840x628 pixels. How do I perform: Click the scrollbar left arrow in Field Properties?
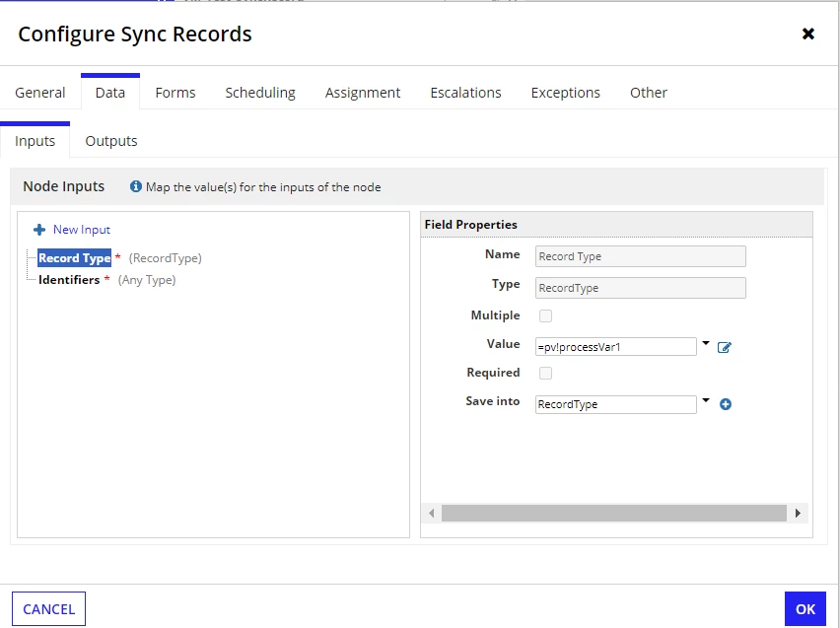(431, 514)
